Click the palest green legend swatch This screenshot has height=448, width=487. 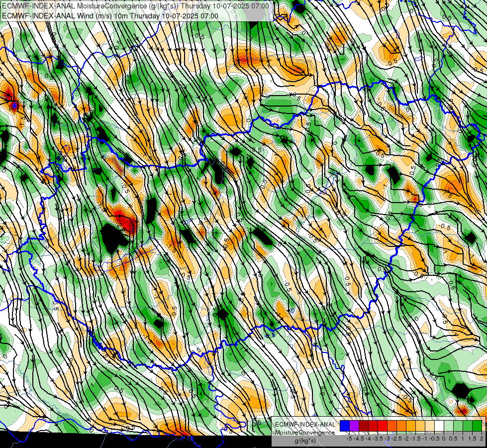pos(449,426)
